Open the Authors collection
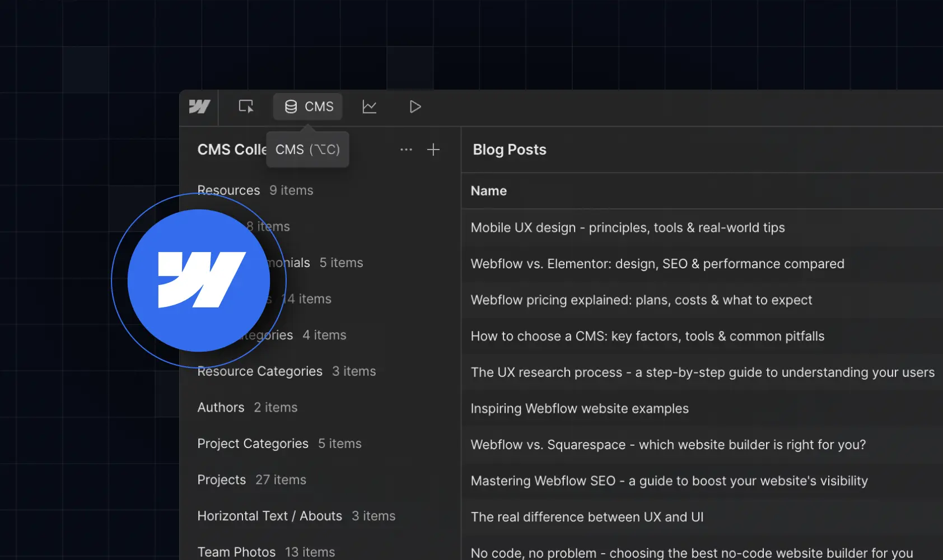 click(320, 407)
